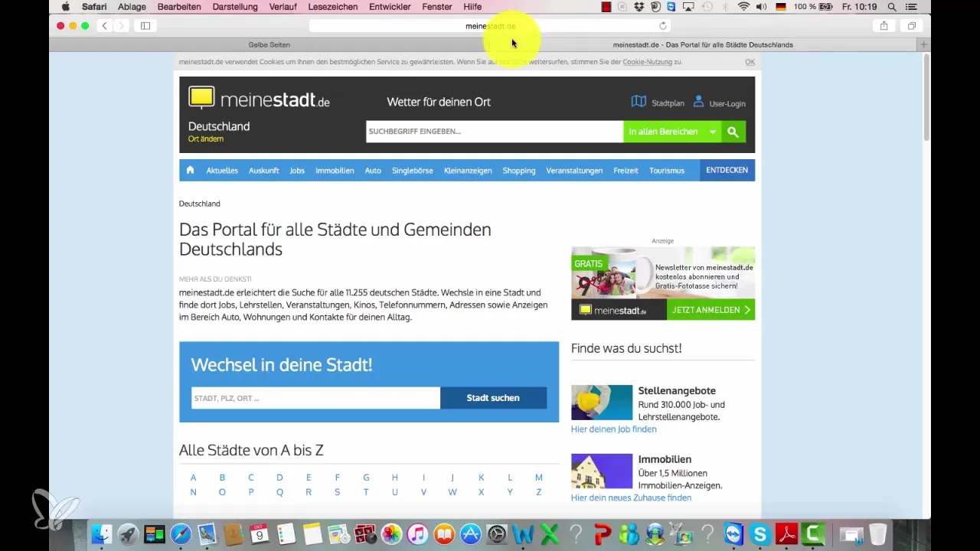Click the meinestadt.de yellow logo
This screenshot has width=980, height=551.
(202, 98)
